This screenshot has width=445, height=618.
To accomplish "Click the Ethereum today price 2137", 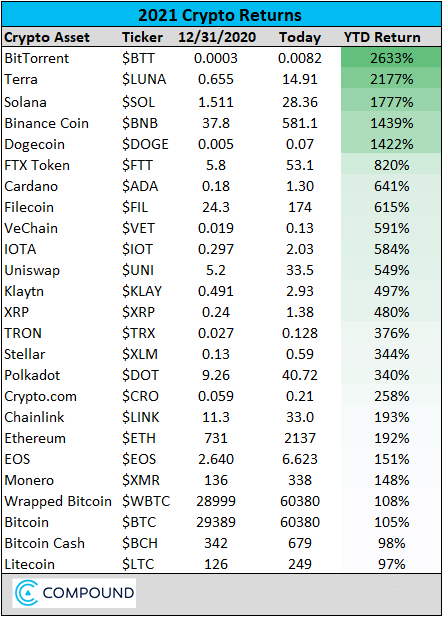I will [300, 438].
